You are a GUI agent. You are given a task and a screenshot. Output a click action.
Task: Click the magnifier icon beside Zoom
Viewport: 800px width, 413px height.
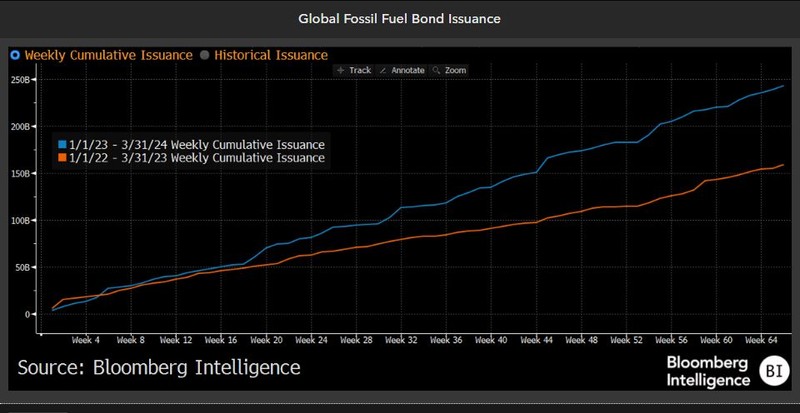[436, 70]
